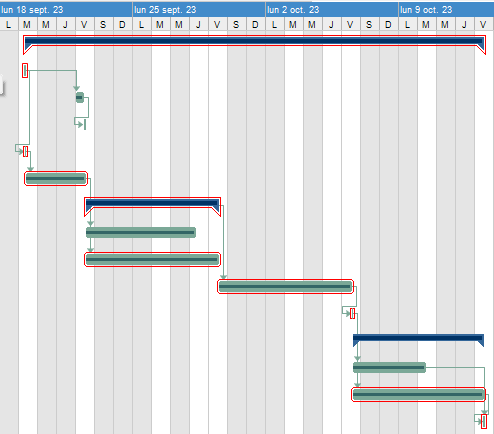Screen dimensions: 494x434
Task: Click the 'S' day header in week of 25 Sept
Action: coord(236,24)
